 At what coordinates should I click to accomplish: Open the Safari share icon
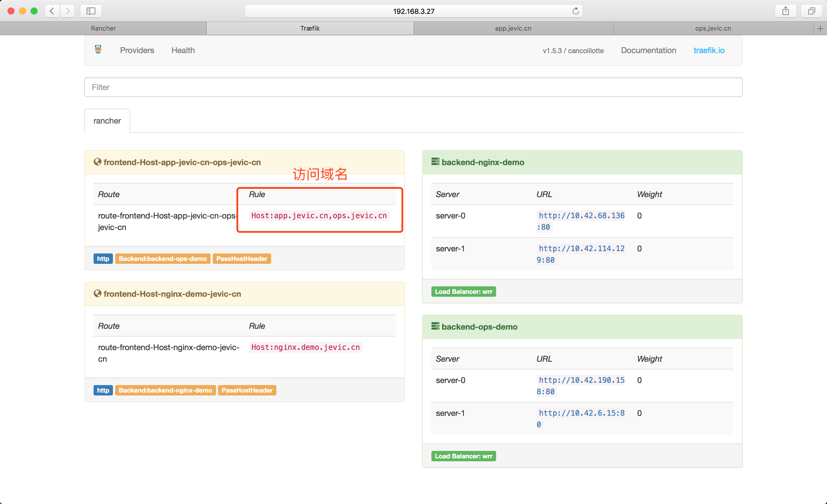point(785,11)
